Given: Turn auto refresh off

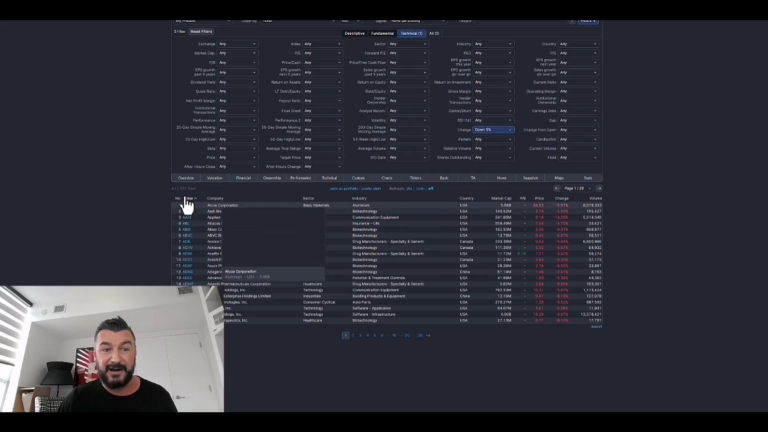Looking at the screenshot, I should tap(431, 188).
